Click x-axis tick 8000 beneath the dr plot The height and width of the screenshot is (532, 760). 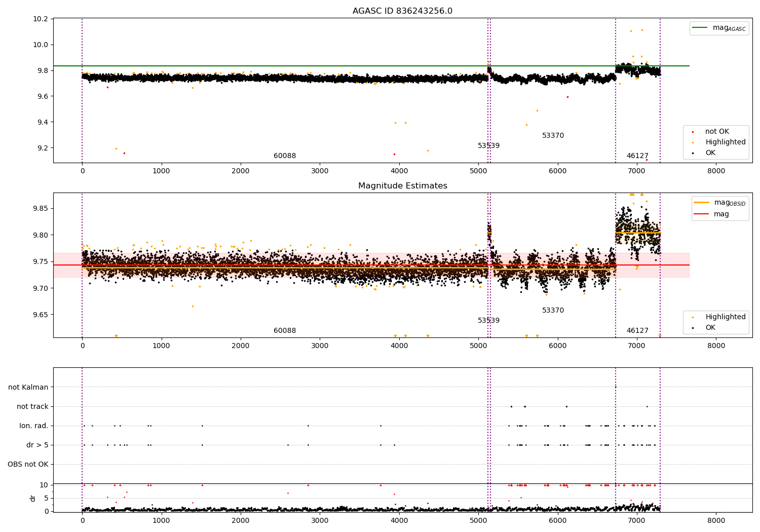716,521
